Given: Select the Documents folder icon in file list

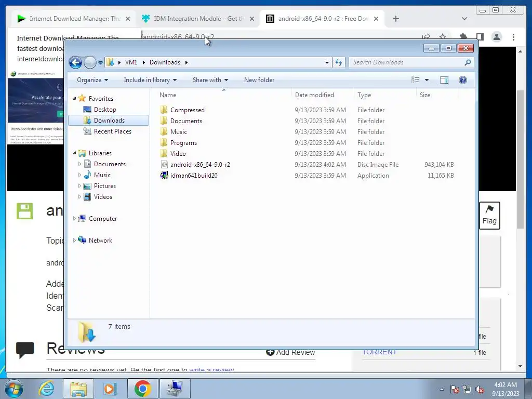Looking at the screenshot, I should [164, 121].
